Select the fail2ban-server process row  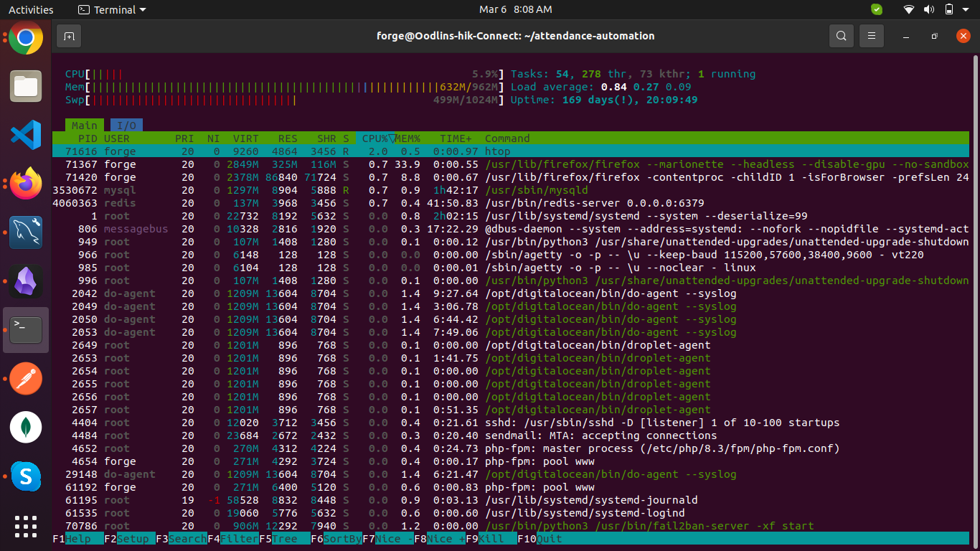tap(511, 526)
